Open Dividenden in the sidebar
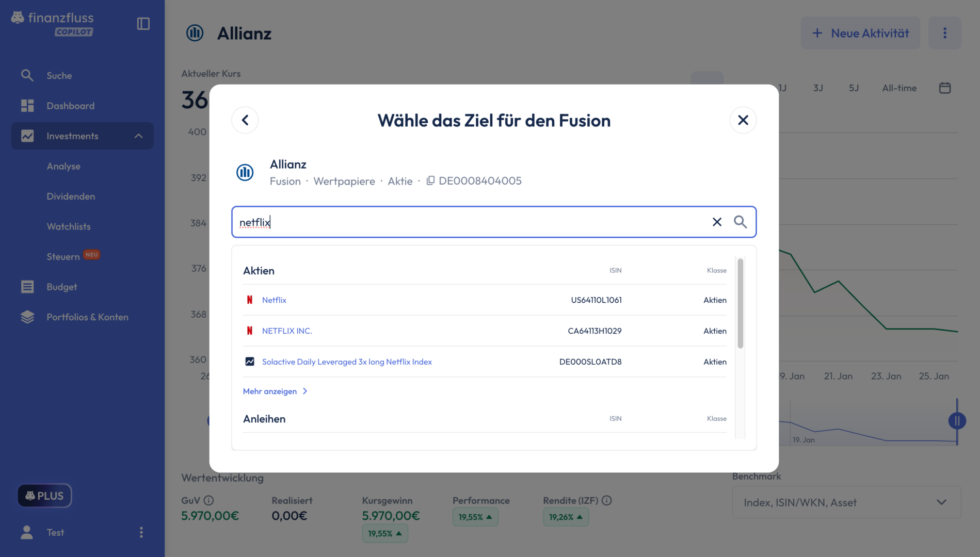The height and width of the screenshot is (557, 980). [x=71, y=196]
